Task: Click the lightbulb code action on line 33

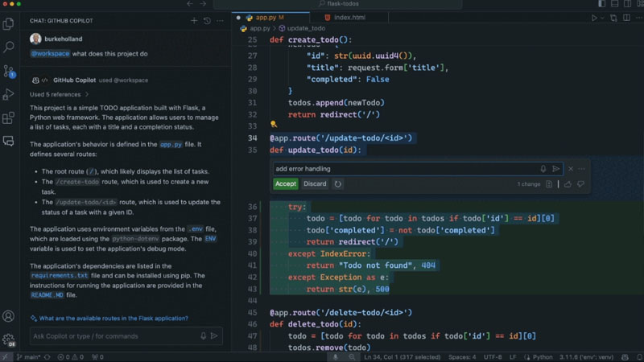Action: pyautogui.click(x=274, y=125)
